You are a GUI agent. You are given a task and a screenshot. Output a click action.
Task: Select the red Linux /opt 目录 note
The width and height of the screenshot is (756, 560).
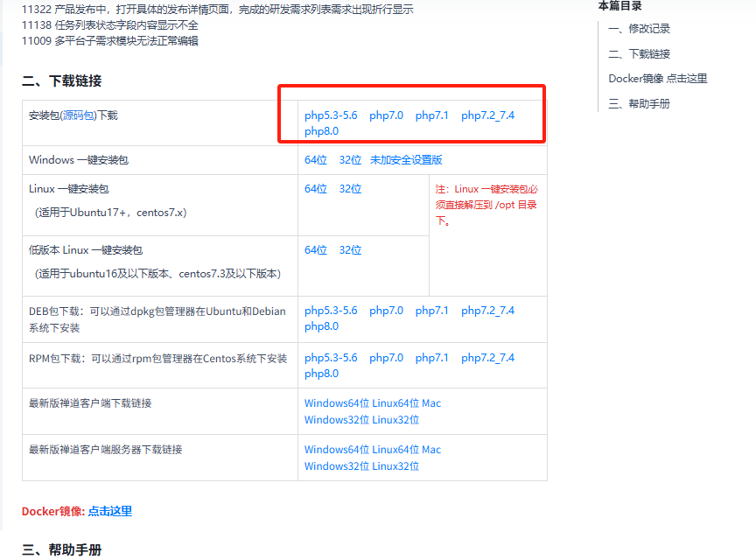click(x=486, y=205)
